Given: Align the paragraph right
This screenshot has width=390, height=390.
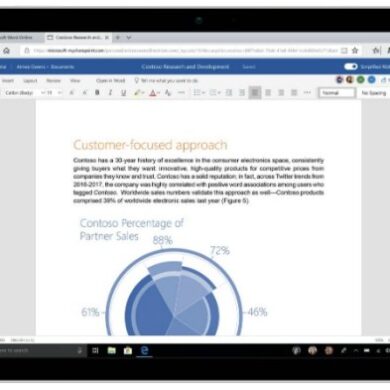Looking at the screenshot, I should click(x=281, y=93).
